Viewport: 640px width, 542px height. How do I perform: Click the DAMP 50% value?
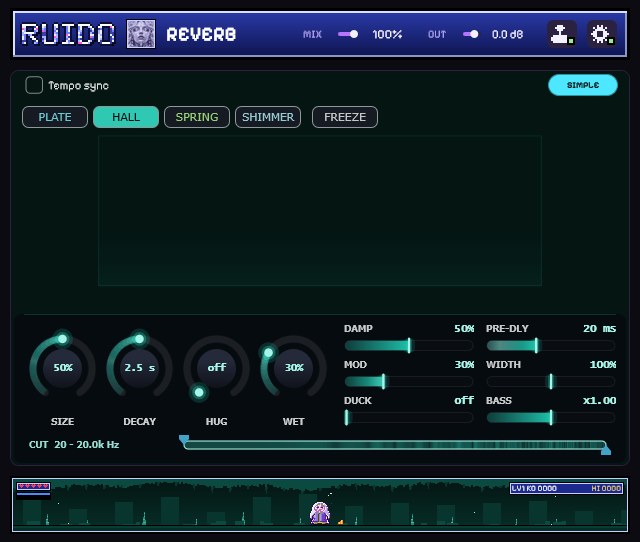point(464,329)
